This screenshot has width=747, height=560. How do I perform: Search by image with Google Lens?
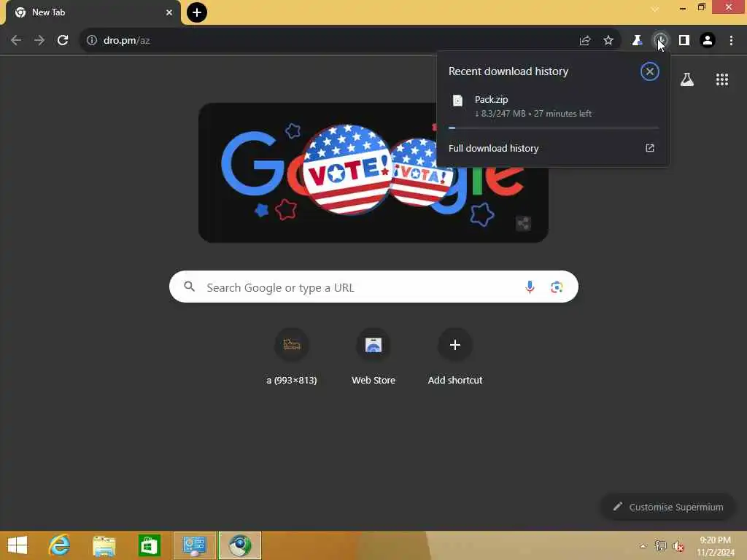click(x=557, y=287)
